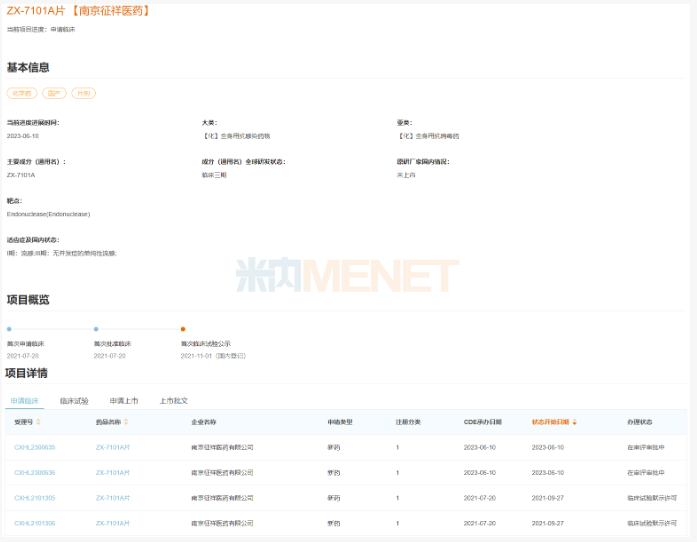Click 新药 application type in CXHL2300635 row
The height and width of the screenshot is (542, 697).
click(x=334, y=447)
